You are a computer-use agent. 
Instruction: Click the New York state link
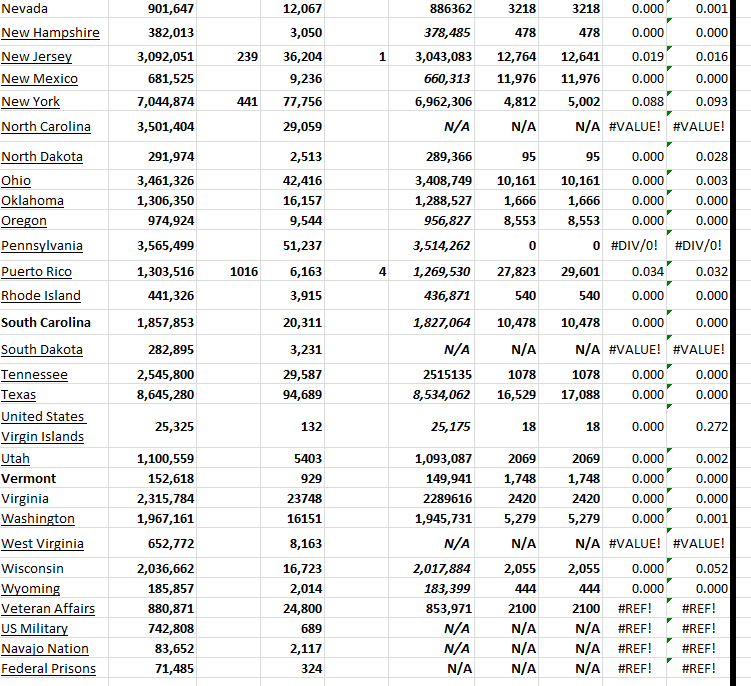pyautogui.click(x=31, y=102)
